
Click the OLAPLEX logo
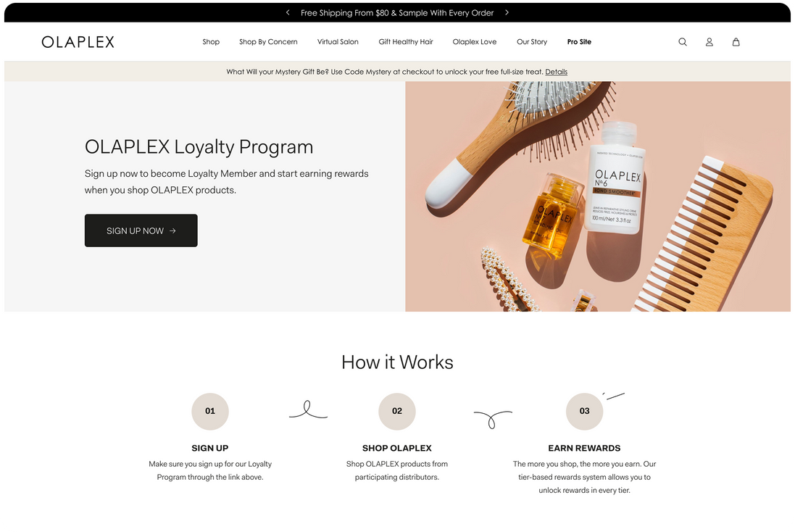click(78, 42)
